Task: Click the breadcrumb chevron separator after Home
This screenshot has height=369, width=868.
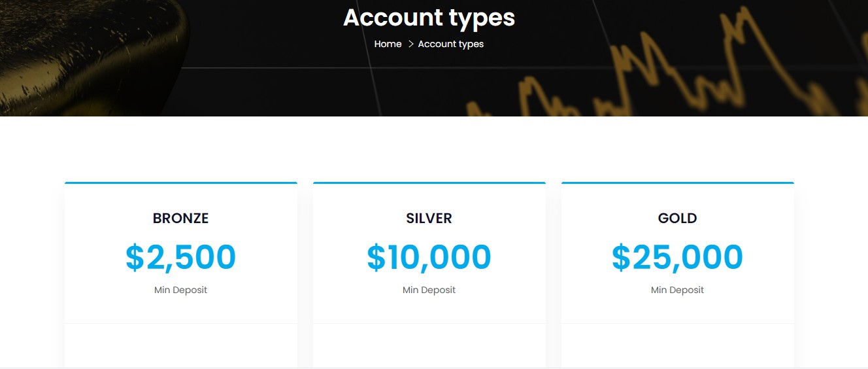Action: [x=410, y=44]
